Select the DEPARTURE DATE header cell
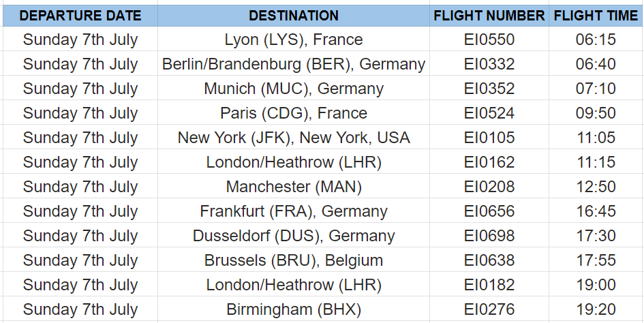 click(80, 16)
